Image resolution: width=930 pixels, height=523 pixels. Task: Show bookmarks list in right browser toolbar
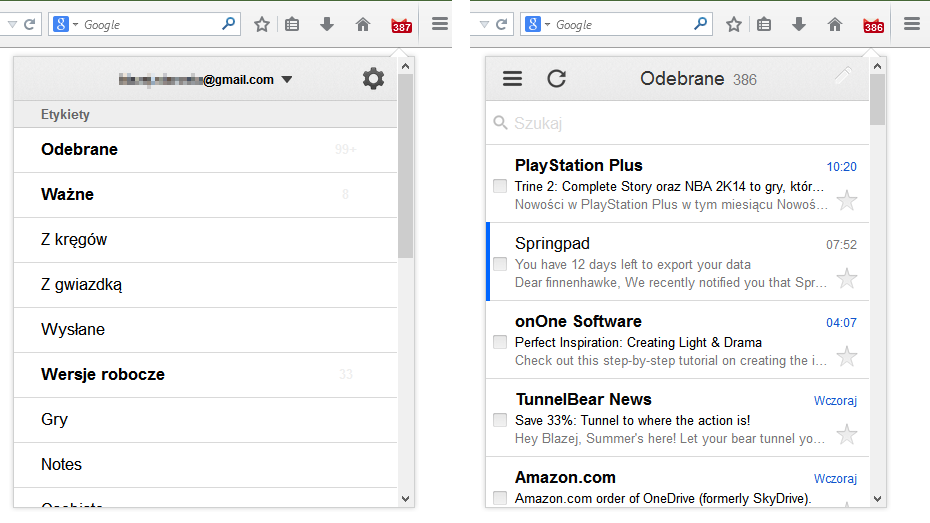point(764,24)
